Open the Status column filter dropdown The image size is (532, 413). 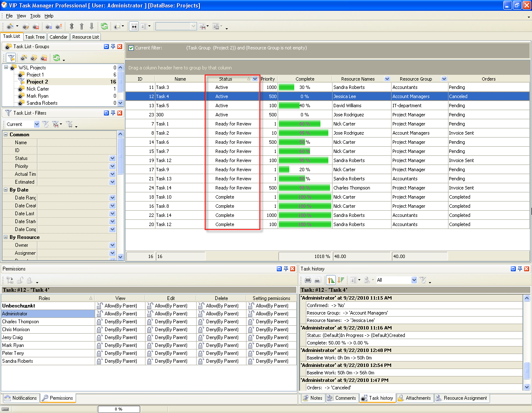[x=254, y=79]
